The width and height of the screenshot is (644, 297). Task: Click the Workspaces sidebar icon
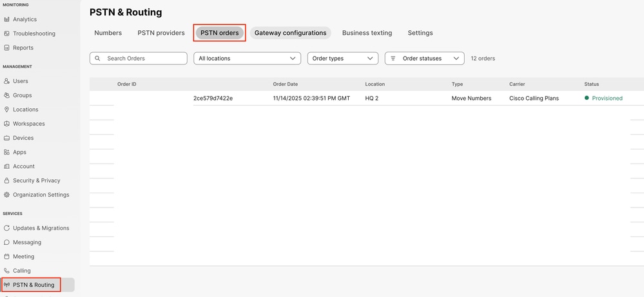tap(6, 124)
